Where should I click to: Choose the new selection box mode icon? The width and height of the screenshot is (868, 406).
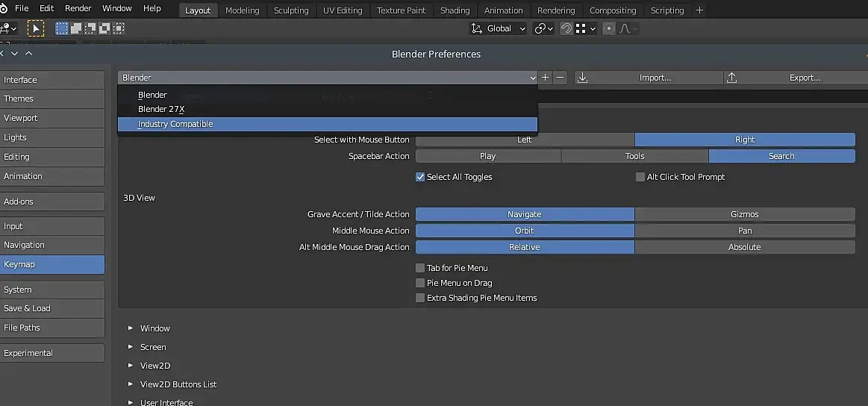(62, 28)
